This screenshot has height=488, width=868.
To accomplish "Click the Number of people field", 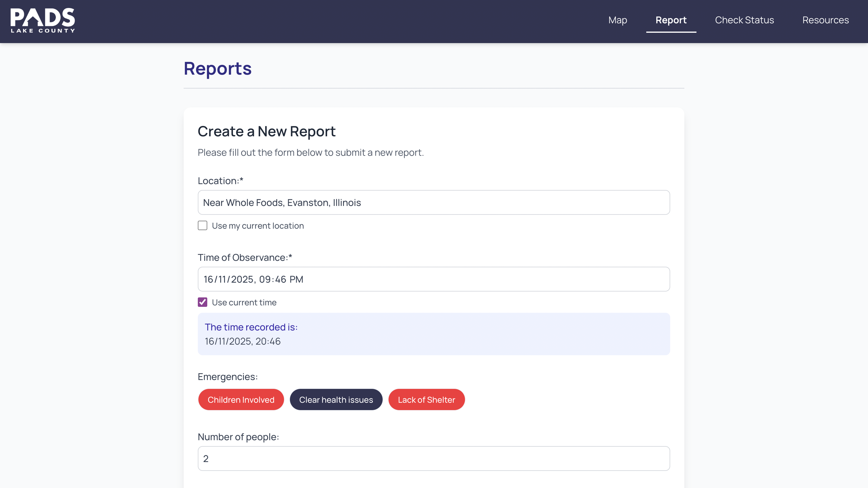I will pos(433,458).
